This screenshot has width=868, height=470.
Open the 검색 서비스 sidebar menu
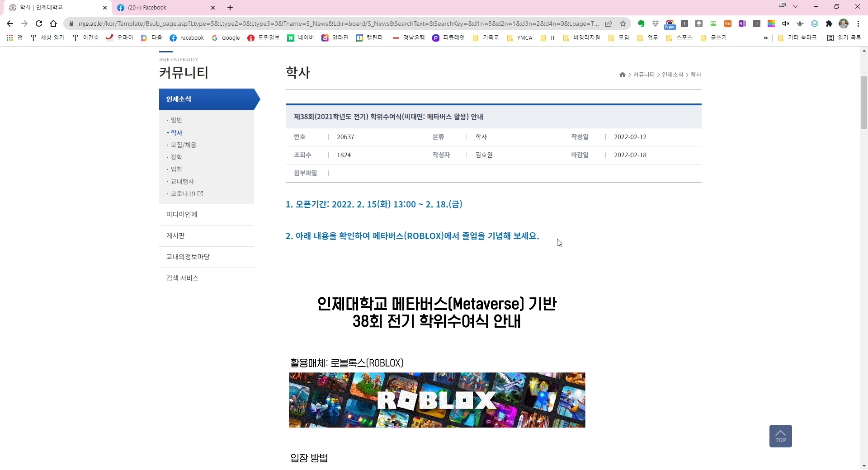pos(207,278)
